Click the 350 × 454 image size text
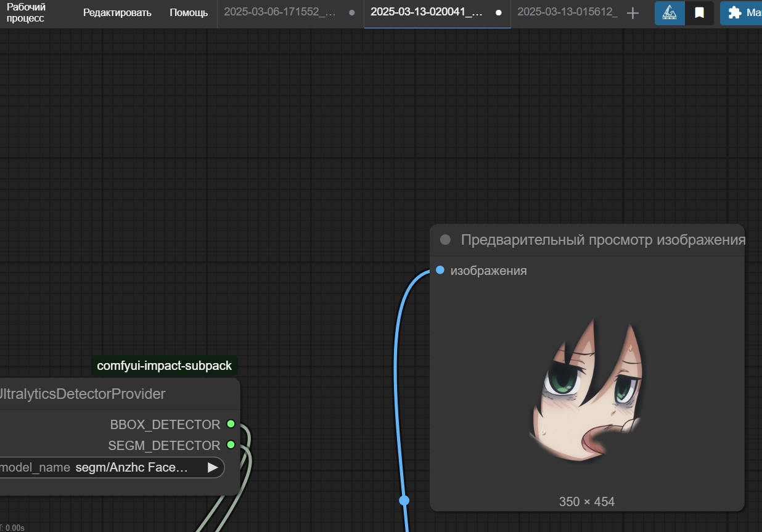This screenshot has width=762, height=532. [x=587, y=502]
